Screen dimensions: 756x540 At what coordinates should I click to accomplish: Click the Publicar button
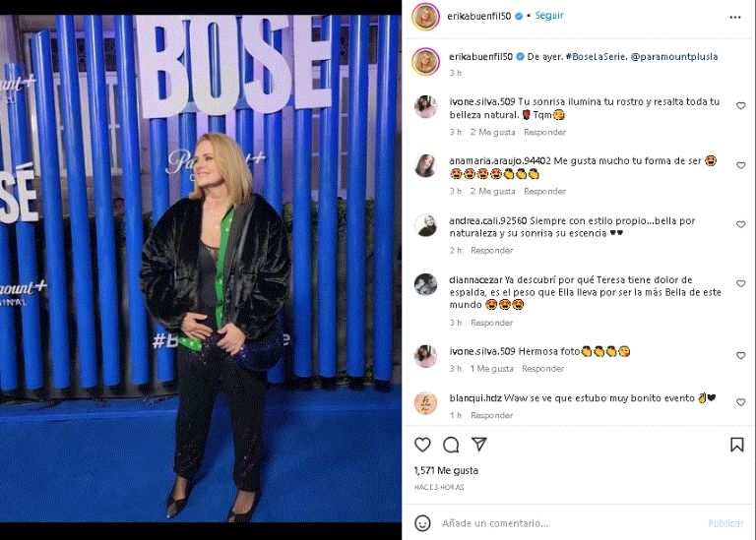coord(725,523)
